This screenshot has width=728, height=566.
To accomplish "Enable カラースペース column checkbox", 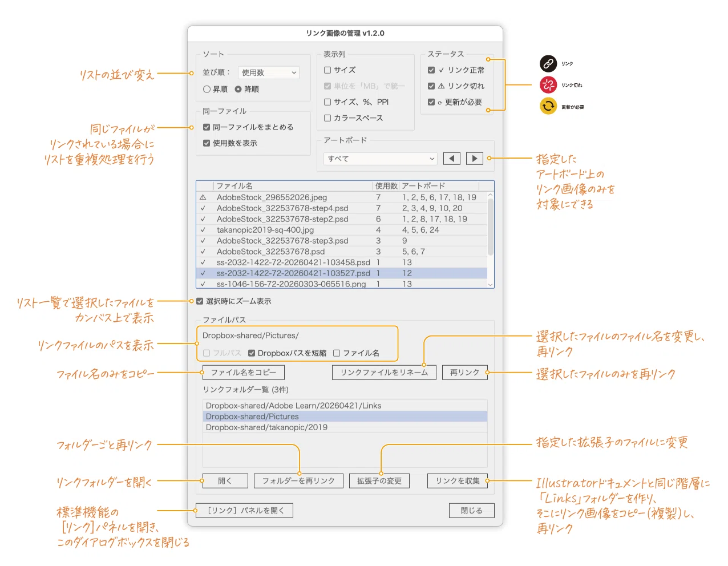I will click(327, 118).
